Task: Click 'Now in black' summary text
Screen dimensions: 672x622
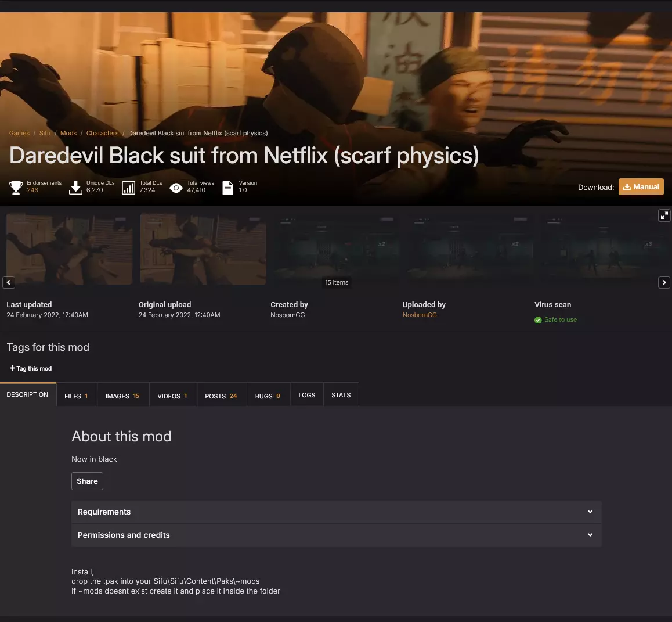Action: (x=94, y=459)
